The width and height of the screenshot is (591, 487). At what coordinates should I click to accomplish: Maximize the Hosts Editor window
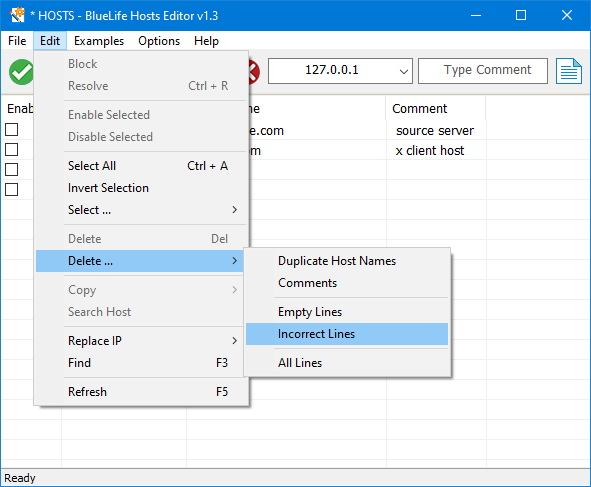point(521,15)
